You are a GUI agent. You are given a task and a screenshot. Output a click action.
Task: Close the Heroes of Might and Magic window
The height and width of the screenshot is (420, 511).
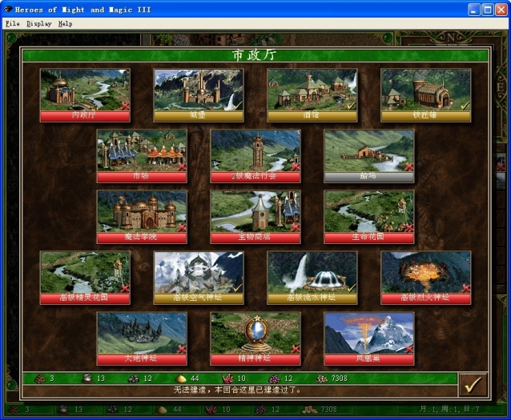[501, 10]
